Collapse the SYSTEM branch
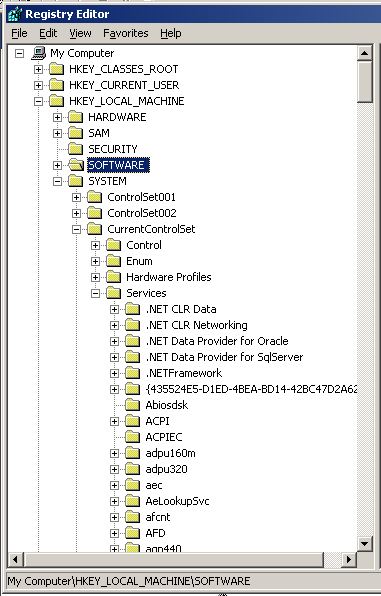Viewport: 381px width, 596px height. point(57,181)
